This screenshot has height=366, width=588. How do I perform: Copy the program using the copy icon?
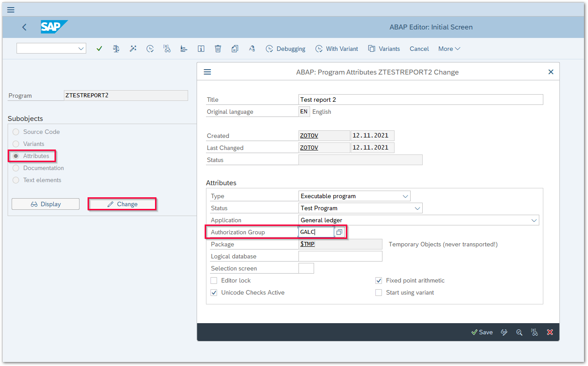click(x=235, y=49)
